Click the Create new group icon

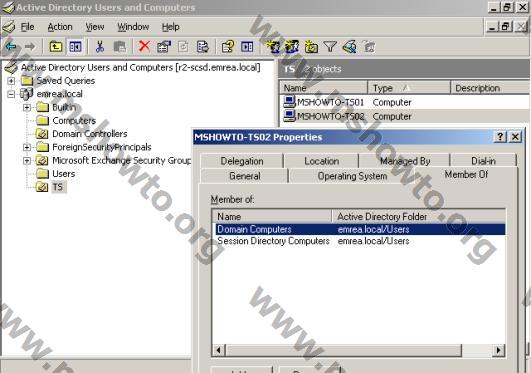coord(292,46)
